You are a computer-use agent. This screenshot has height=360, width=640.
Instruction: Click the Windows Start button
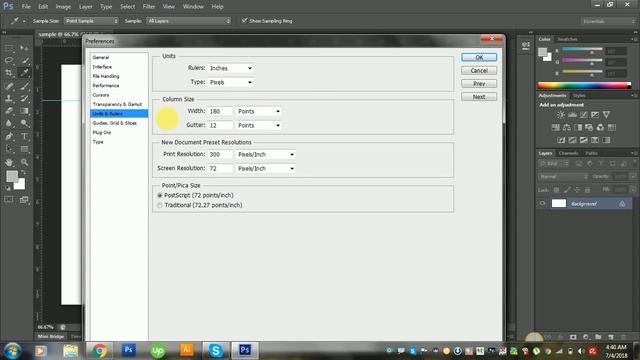tap(13, 351)
